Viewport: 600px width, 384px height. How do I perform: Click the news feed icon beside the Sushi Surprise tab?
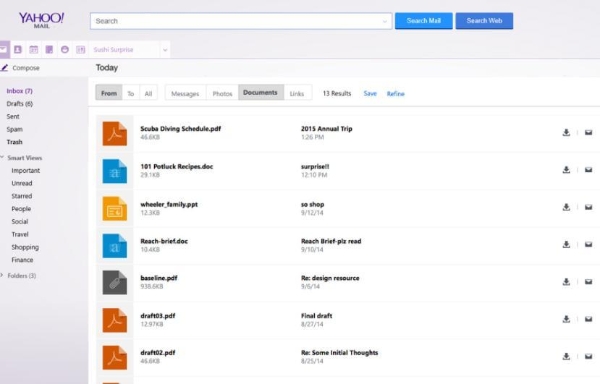81,49
